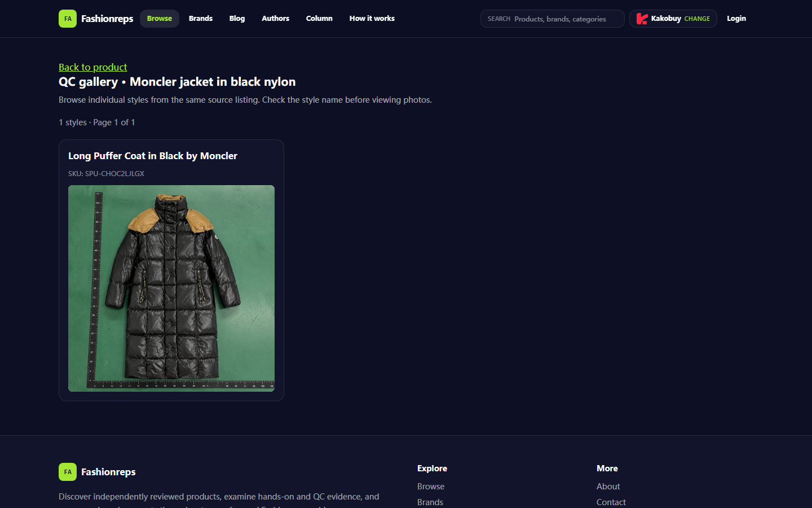Screen dimensions: 812x508
Task: Open How it works page
Action: point(372,19)
